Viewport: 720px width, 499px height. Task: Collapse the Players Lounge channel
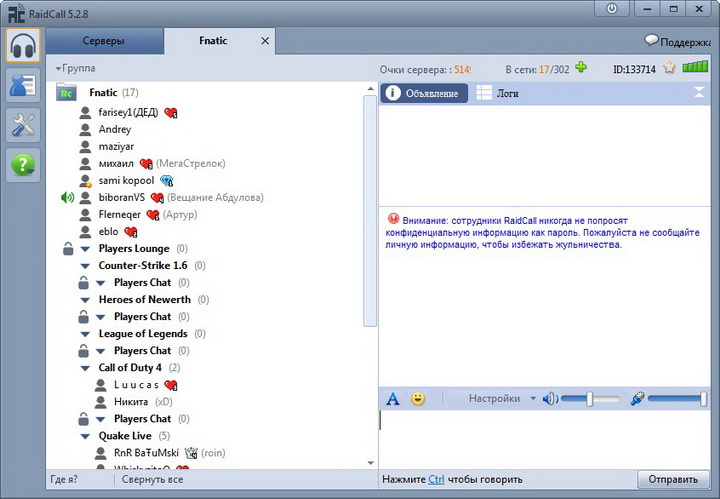85,249
